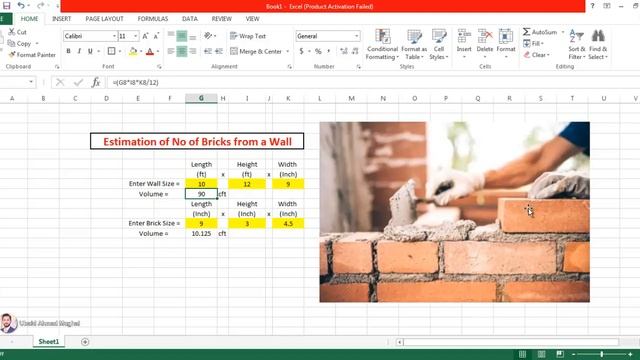The height and width of the screenshot is (360, 640).
Task: Open the Name Box dropdown
Action: (31, 82)
